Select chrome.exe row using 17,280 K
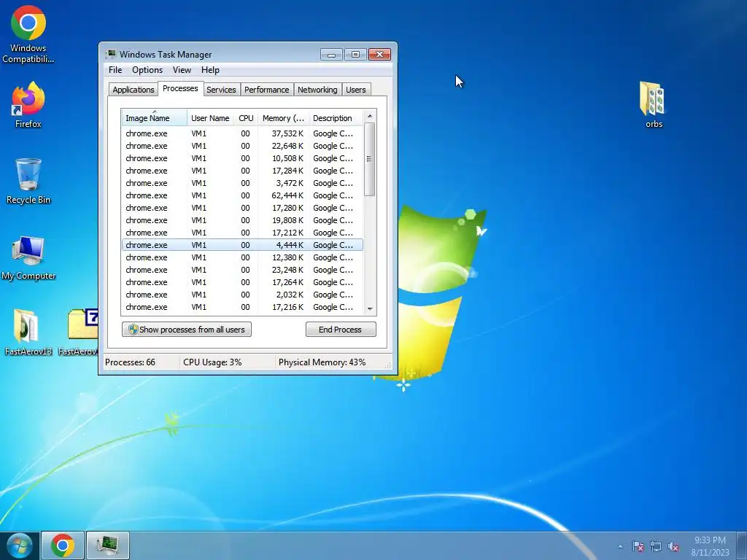747x560 pixels. pos(242,208)
